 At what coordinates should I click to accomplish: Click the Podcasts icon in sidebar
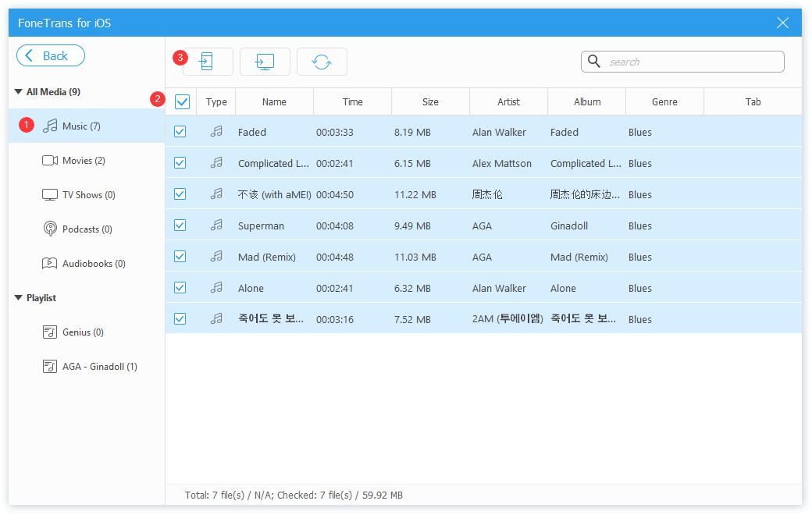pos(50,229)
